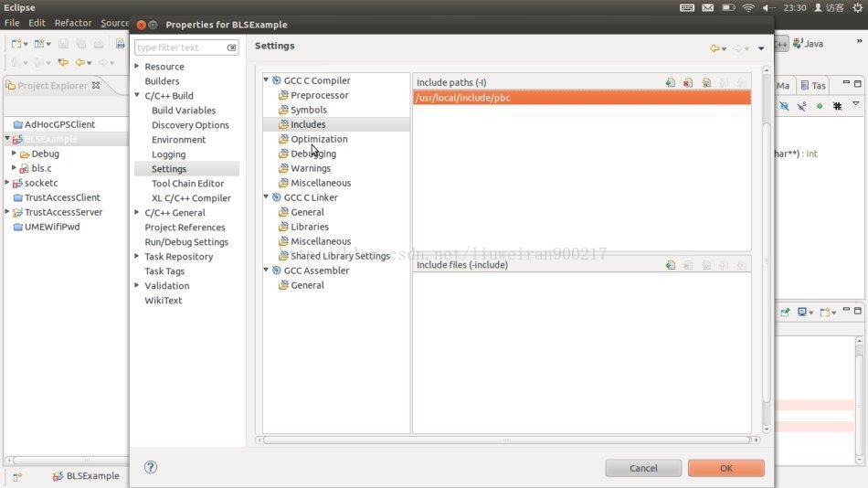Switch to the Tas tab
Screen dimensions: 868x488
[813, 85]
